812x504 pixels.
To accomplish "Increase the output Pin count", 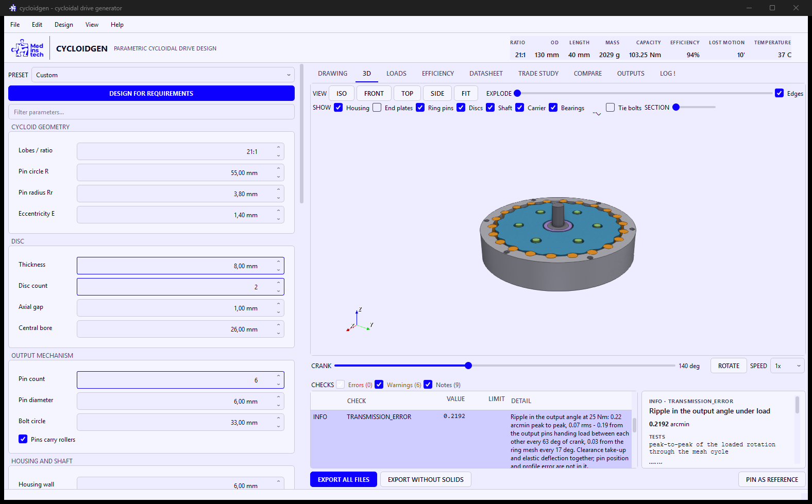I will coord(278,376).
